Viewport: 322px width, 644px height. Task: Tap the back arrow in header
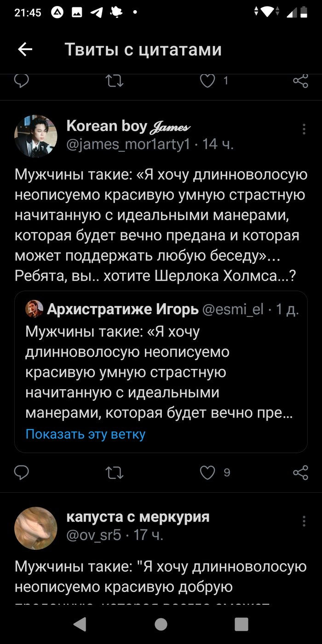coord(25,50)
